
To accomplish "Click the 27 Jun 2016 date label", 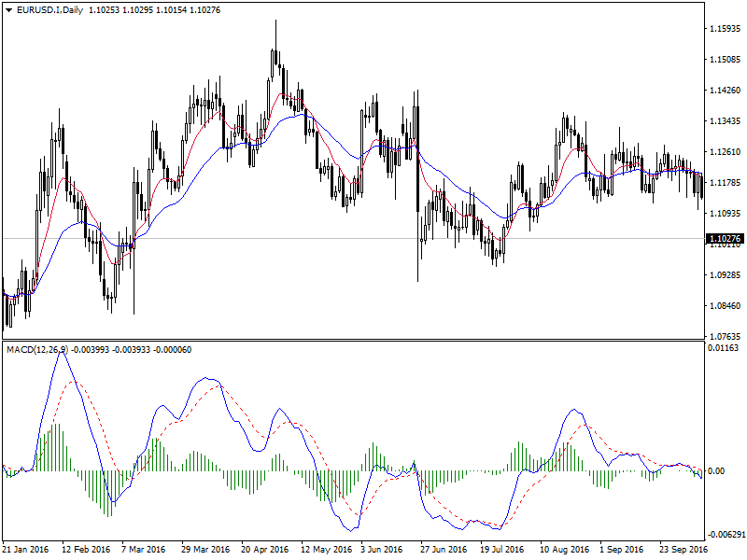I will click(444, 550).
